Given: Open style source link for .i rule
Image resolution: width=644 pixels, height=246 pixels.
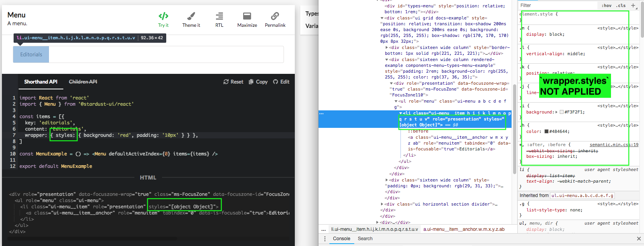Looking at the screenshot, I should 618,106.
